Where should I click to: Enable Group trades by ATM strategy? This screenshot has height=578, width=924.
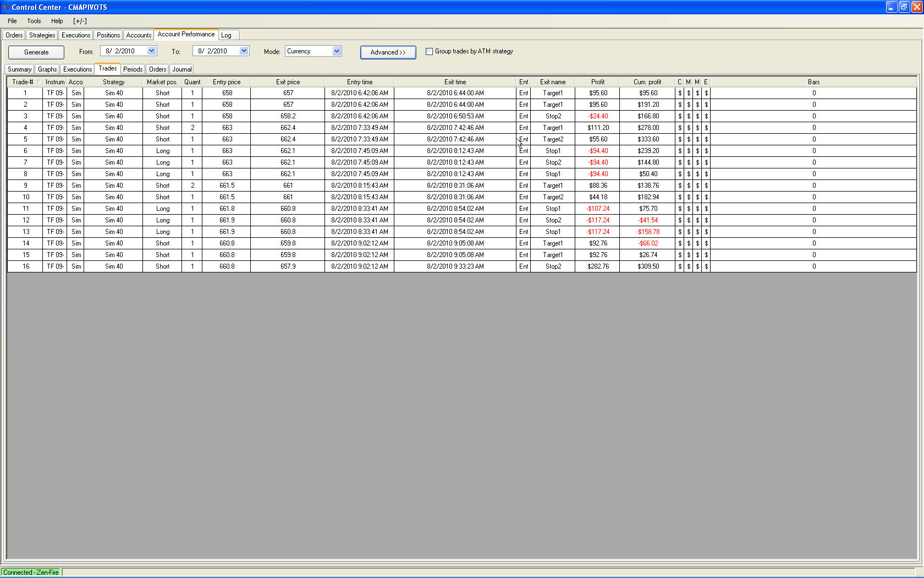point(429,51)
